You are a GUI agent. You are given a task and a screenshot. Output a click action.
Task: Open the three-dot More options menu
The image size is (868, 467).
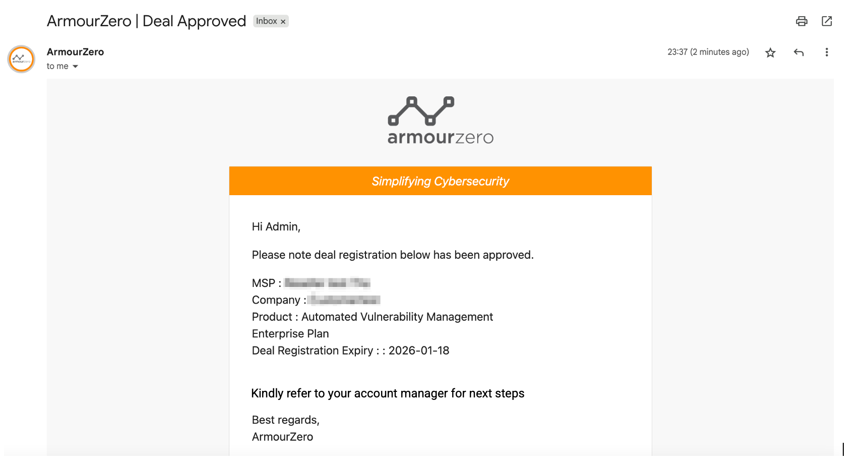pos(827,52)
